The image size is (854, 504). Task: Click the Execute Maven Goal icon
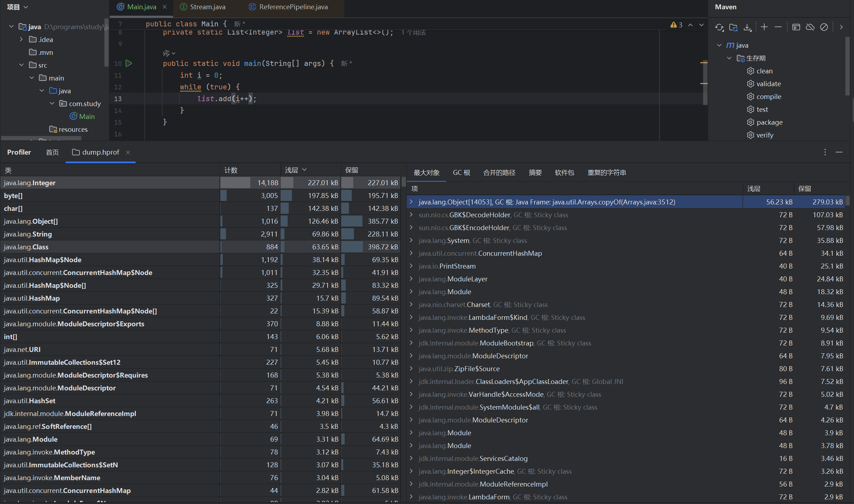796,27
